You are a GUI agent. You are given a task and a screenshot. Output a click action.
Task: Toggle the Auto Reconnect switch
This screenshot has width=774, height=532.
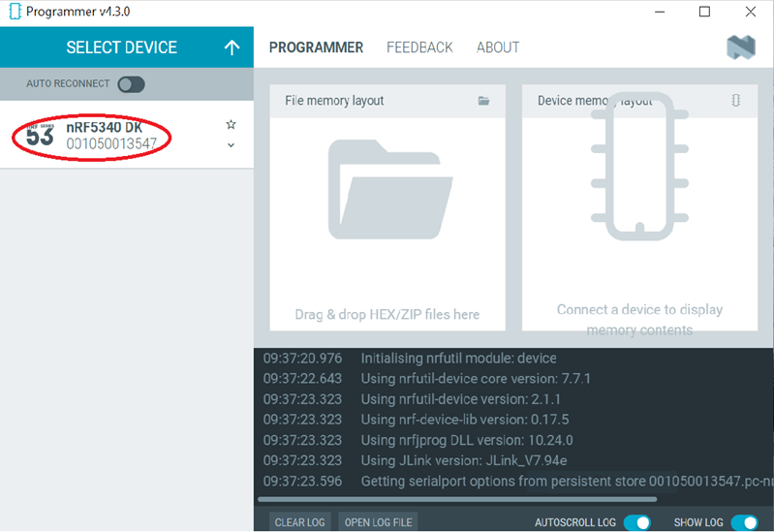[131, 84]
